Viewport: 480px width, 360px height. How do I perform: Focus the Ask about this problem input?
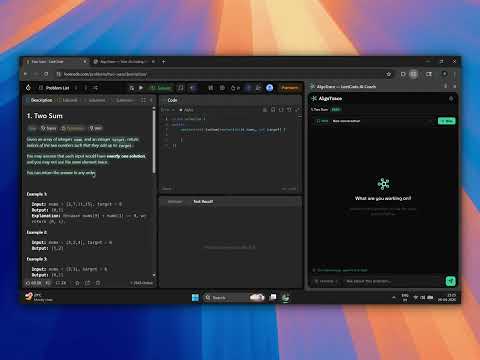pos(392,281)
